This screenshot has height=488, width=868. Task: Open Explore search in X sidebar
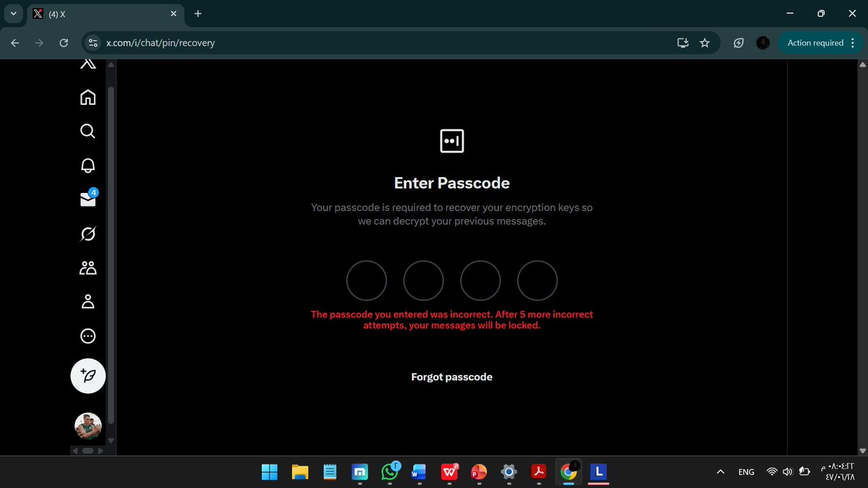click(88, 131)
